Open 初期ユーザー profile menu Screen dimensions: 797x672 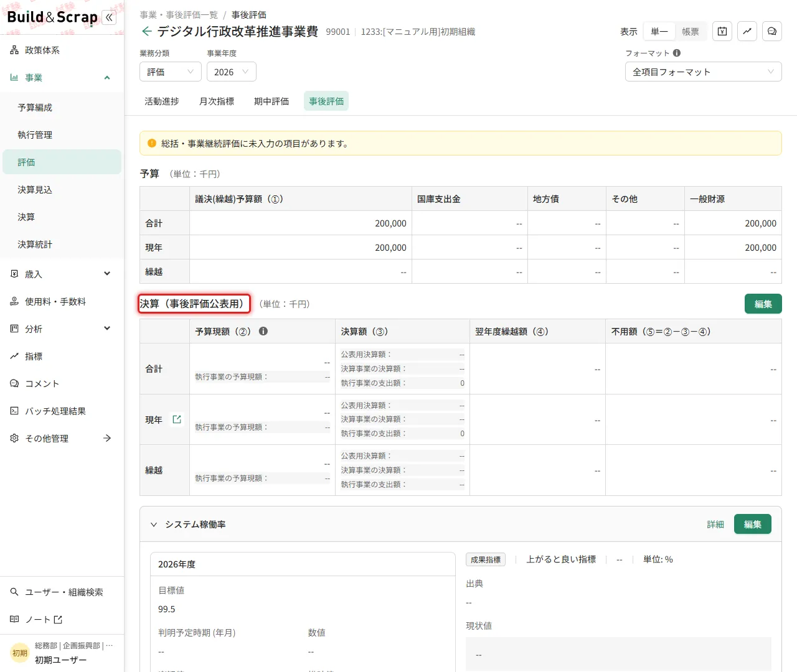point(62,653)
